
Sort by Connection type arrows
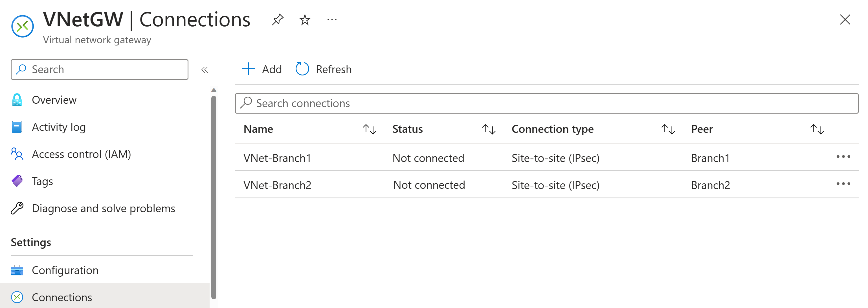click(x=668, y=129)
